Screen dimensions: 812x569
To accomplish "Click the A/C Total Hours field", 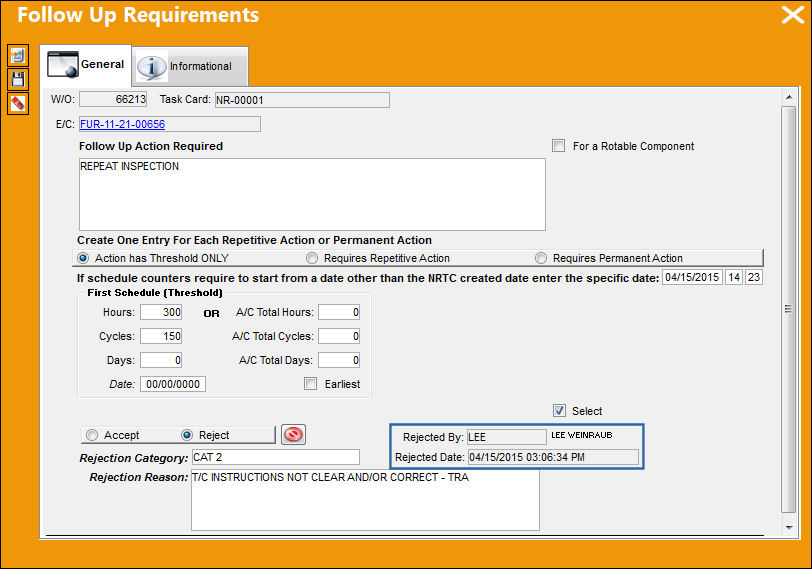I will [x=339, y=312].
